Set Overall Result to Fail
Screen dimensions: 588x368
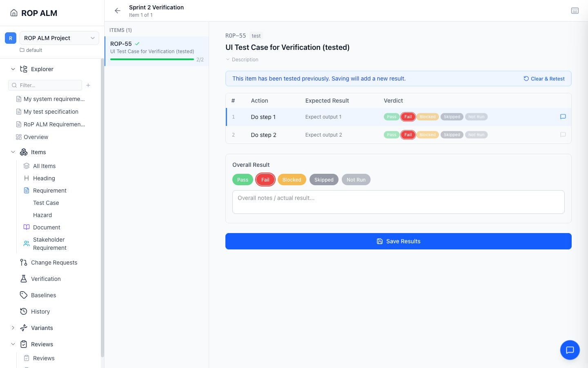[x=265, y=180]
